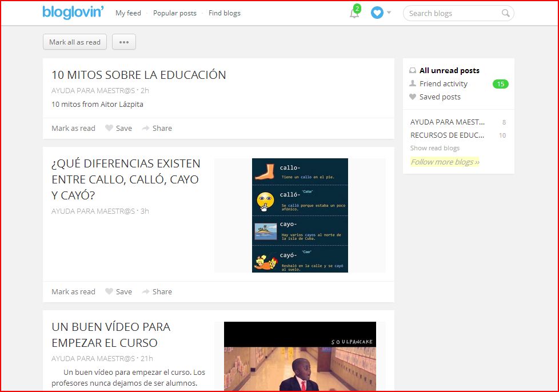This screenshot has height=392, width=559.
Task: Save the 10 MITOS post via heart icon
Action: coord(109,128)
